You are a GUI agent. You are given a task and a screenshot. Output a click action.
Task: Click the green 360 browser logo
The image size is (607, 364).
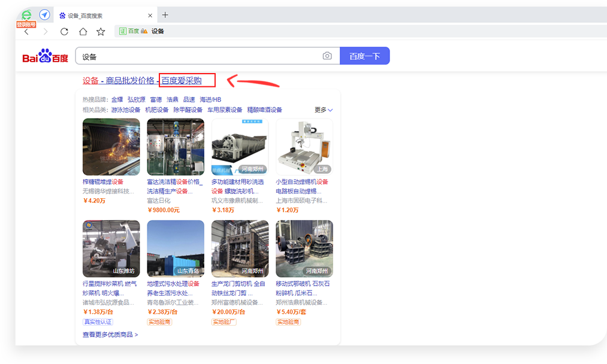(26, 15)
